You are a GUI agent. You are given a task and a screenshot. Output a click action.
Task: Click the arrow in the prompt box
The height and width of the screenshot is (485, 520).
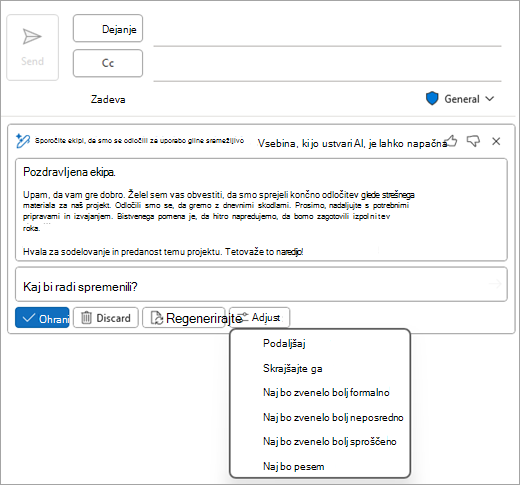point(495,284)
